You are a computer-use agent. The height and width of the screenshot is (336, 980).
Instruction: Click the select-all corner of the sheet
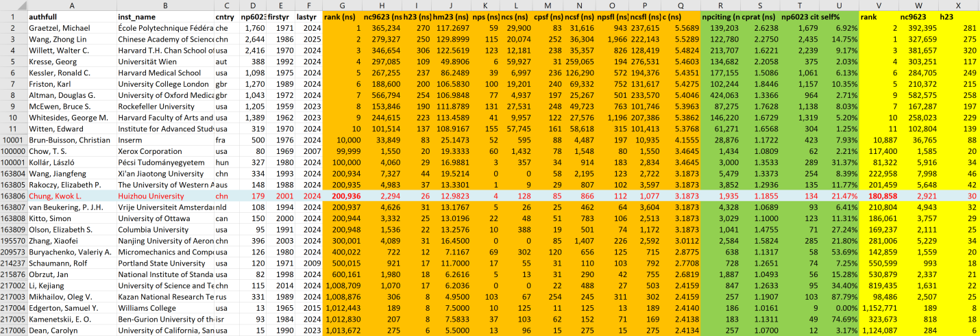coord(13,5)
